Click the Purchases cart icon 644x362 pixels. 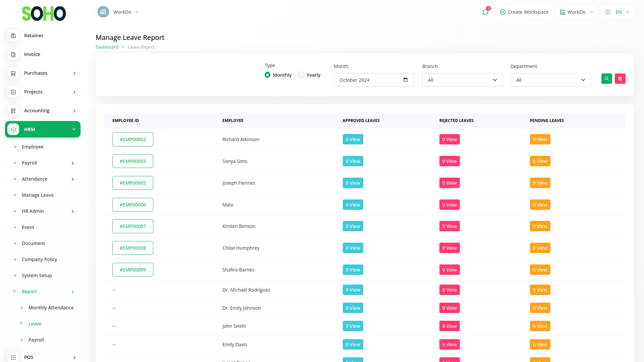pyautogui.click(x=13, y=73)
